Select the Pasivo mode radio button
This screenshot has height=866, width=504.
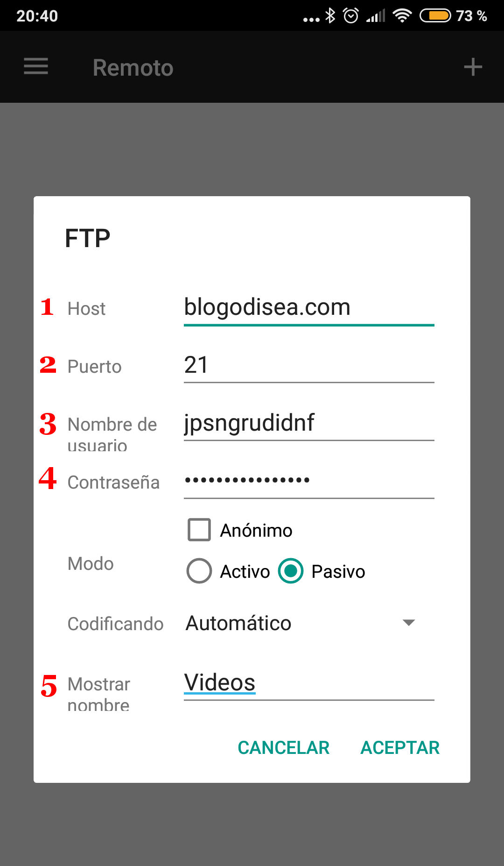[x=291, y=571]
